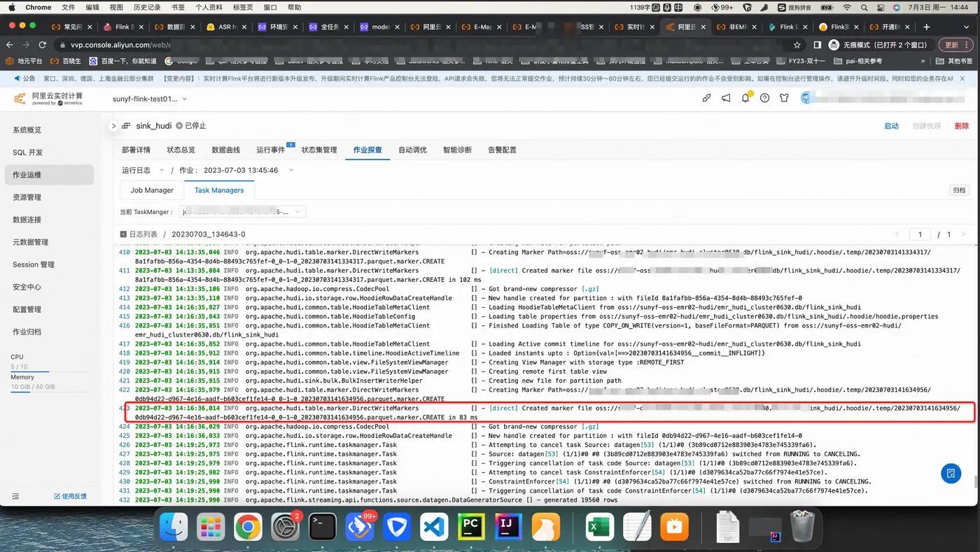Click the 启动 start job button
Screen dimensions: 980x552
pos(891,126)
